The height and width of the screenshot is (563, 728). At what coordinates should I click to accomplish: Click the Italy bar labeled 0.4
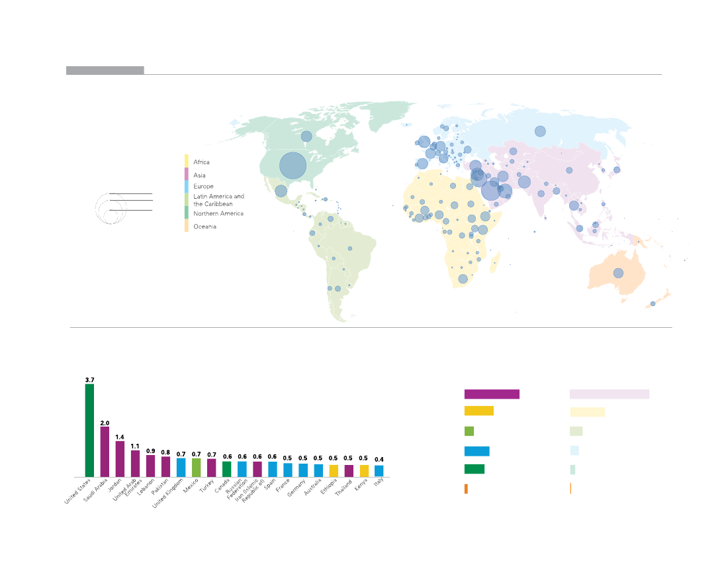379,471
